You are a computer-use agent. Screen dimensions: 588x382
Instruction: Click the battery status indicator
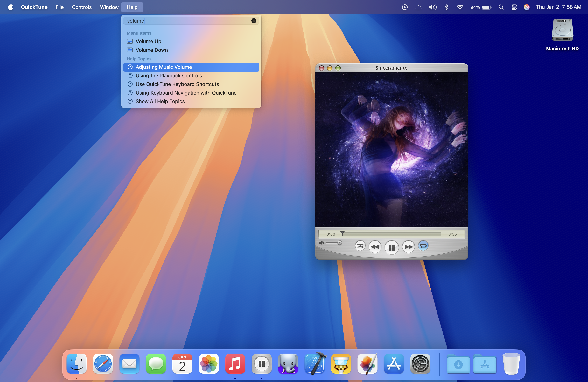pyautogui.click(x=481, y=7)
